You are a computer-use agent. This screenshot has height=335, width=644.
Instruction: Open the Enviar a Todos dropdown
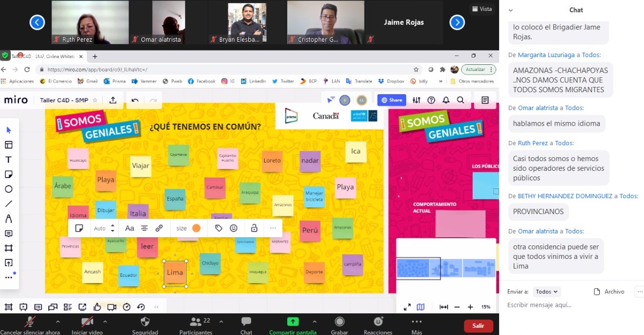pyautogui.click(x=546, y=292)
